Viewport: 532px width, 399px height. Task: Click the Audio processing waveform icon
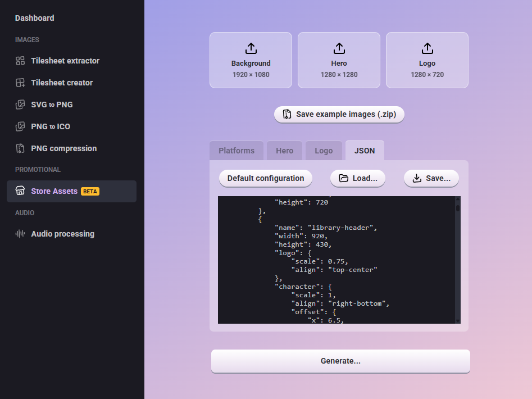20,234
